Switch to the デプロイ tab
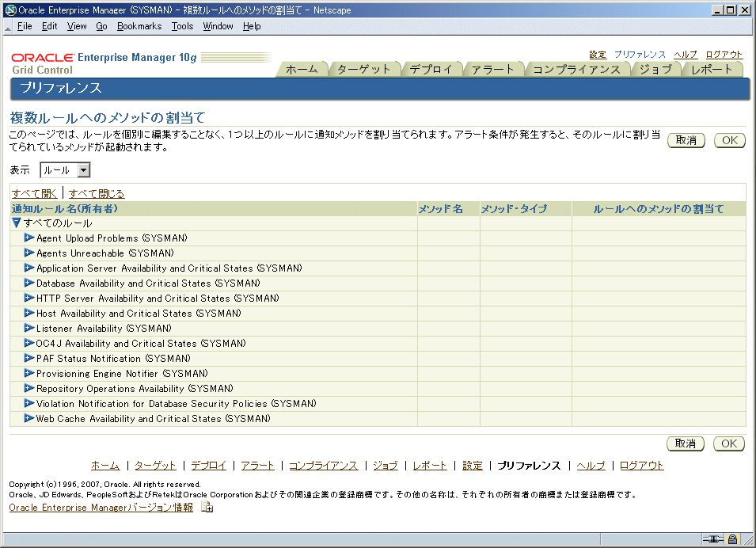Image resolution: width=756 pixels, height=548 pixels. click(431, 70)
